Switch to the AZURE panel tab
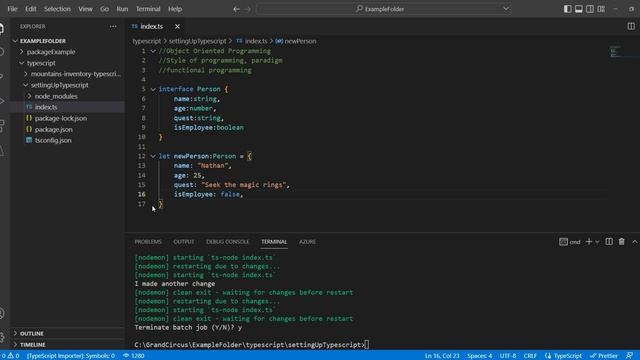This screenshot has width=640, height=360. point(307,242)
